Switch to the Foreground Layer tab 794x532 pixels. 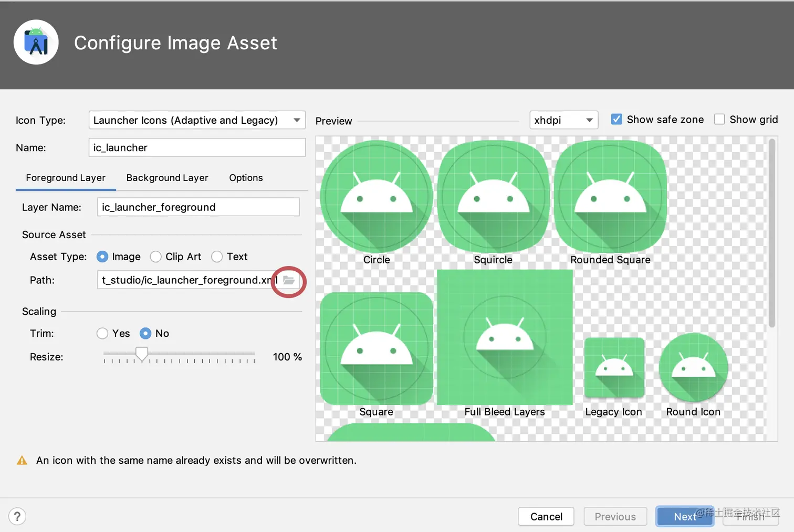[66, 178]
